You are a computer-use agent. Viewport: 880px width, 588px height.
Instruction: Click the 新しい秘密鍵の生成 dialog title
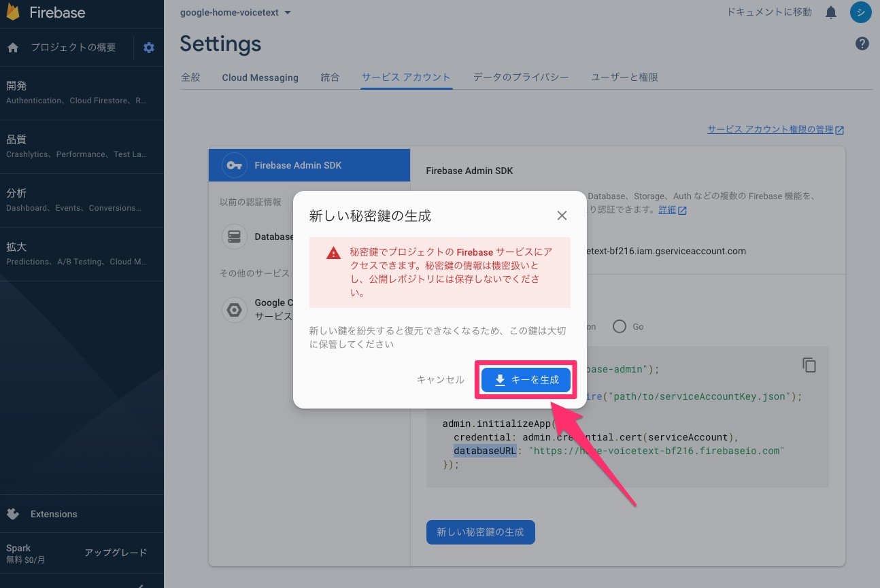[x=370, y=216]
